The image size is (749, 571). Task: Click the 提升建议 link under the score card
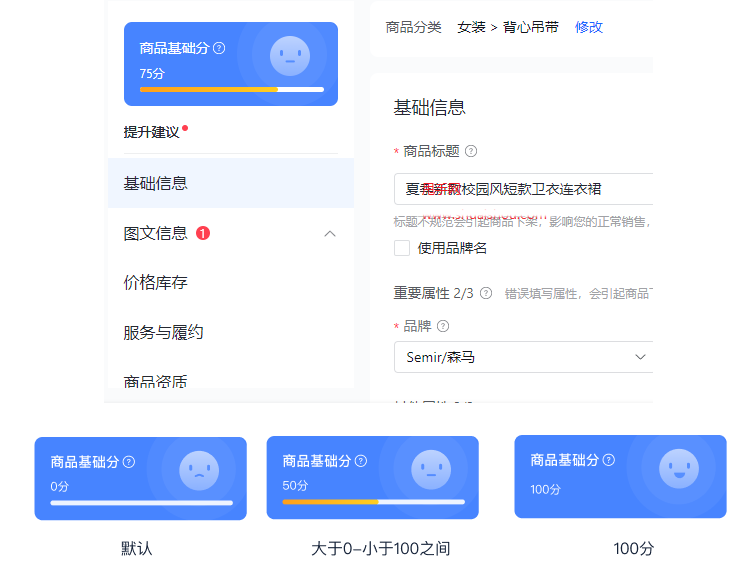point(151,132)
